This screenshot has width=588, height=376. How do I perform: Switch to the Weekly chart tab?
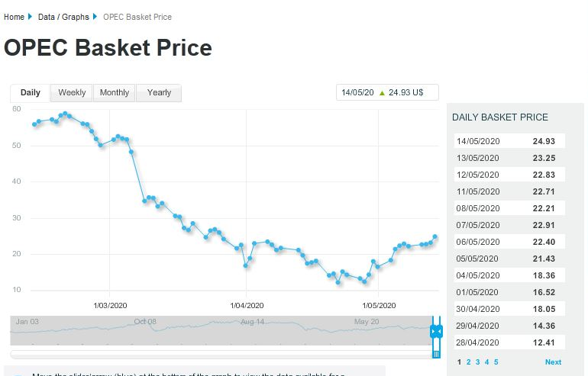(x=72, y=92)
